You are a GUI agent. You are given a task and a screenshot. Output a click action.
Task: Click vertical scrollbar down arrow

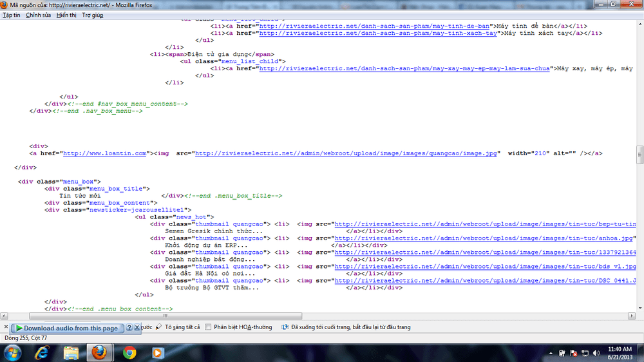coord(640,308)
